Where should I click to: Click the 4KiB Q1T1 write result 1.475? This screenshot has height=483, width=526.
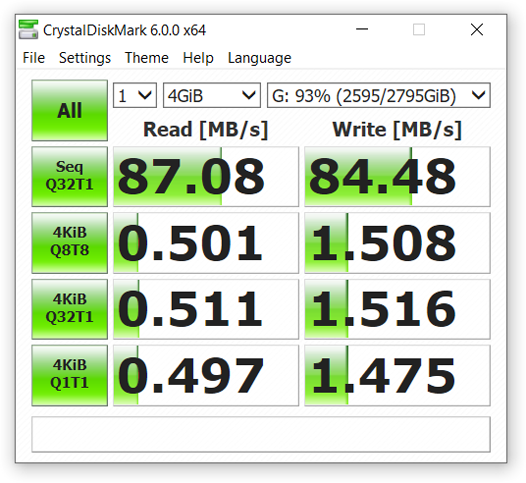397,375
